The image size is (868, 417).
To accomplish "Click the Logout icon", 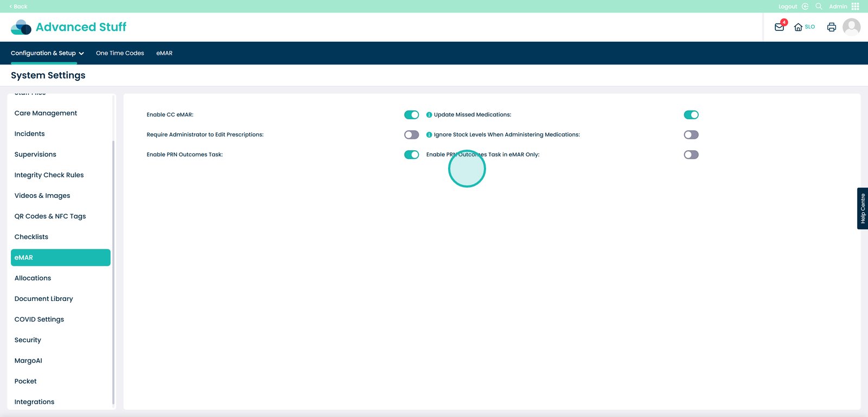I will [805, 7].
